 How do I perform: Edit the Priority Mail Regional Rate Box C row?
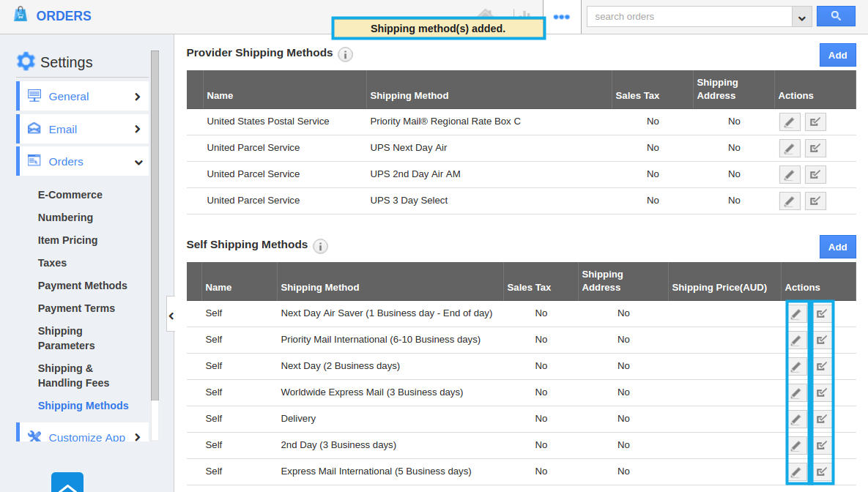coord(790,122)
